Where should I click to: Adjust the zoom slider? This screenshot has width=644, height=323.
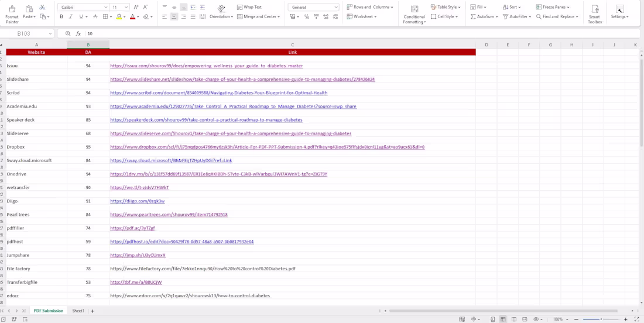coord(601,319)
